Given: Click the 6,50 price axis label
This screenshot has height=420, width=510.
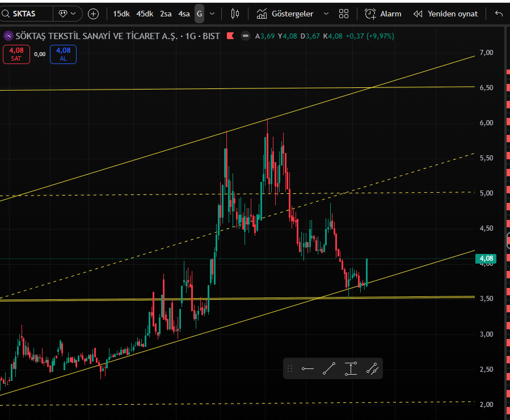Looking at the screenshot, I should pyautogui.click(x=486, y=88).
